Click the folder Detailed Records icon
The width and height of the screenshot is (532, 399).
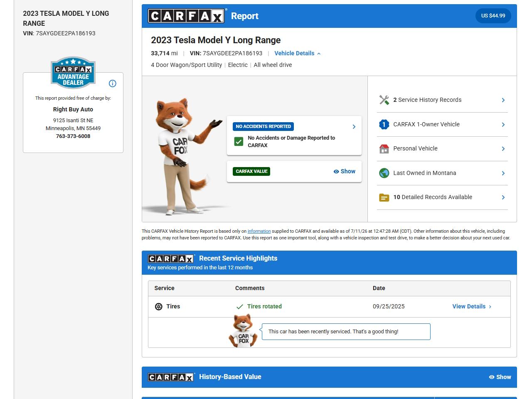pyautogui.click(x=384, y=197)
